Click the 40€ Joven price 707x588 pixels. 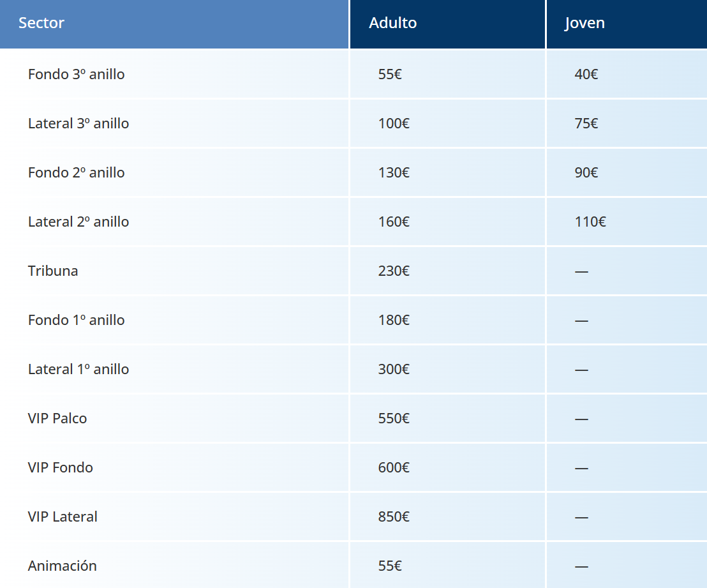click(x=586, y=74)
